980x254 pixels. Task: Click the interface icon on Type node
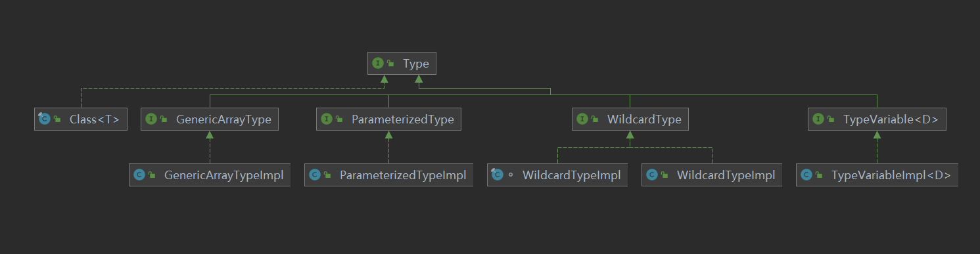click(x=378, y=64)
